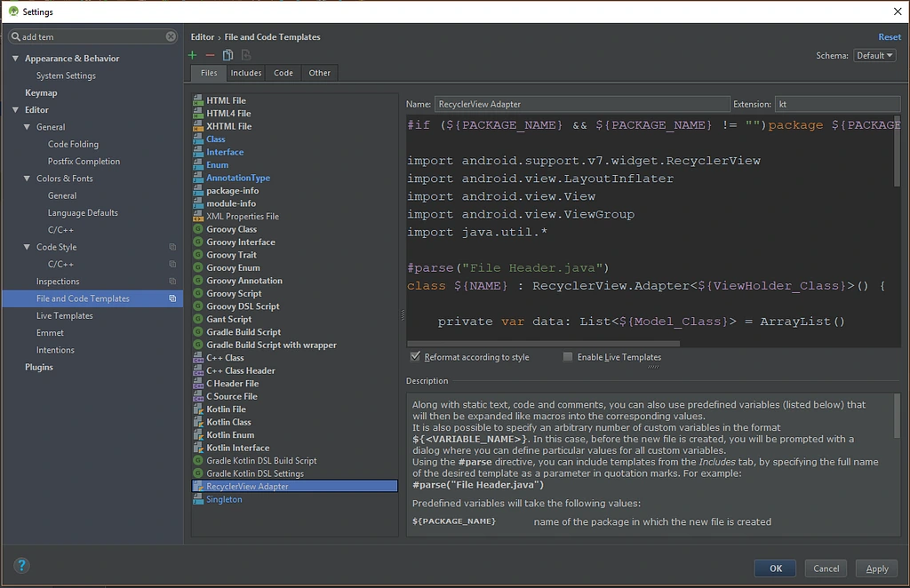
Task: Click the project-level icon beside Code Style
Action: (172, 247)
